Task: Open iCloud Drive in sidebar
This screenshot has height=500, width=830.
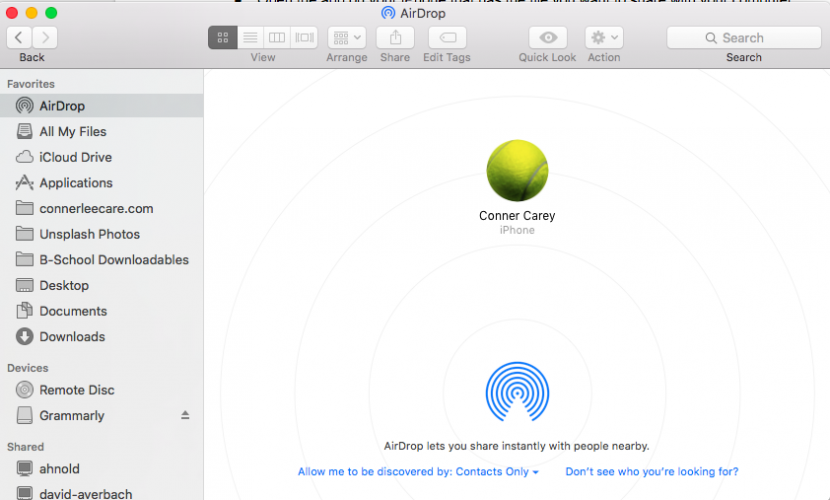Action: pos(102,157)
